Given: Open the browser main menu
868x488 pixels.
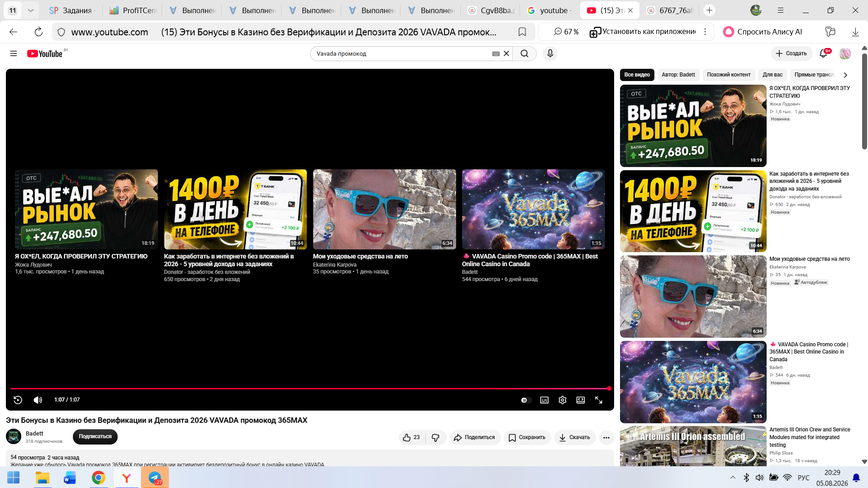Looking at the screenshot, I should [x=781, y=10].
